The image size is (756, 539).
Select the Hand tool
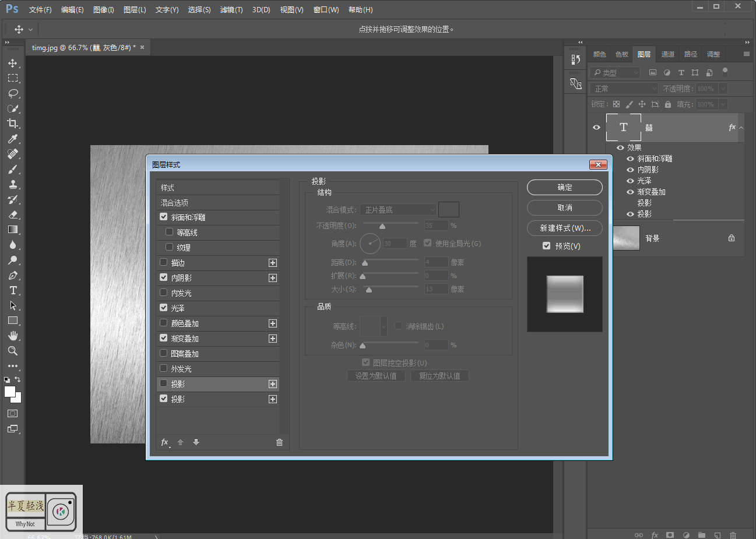pyautogui.click(x=13, y=336)
